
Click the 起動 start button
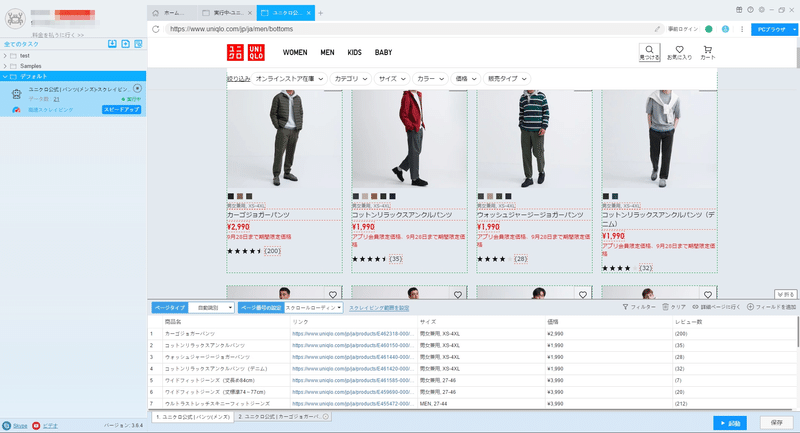(730, 423)
